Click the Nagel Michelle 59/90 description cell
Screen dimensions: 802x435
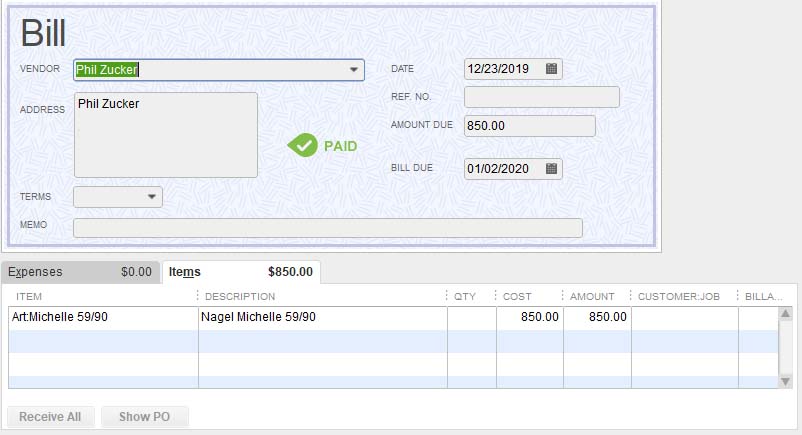pos(321,317)
